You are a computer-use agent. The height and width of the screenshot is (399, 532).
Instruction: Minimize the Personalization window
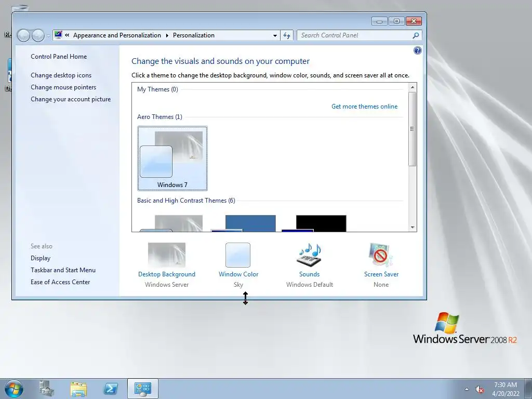coord(379,21)
